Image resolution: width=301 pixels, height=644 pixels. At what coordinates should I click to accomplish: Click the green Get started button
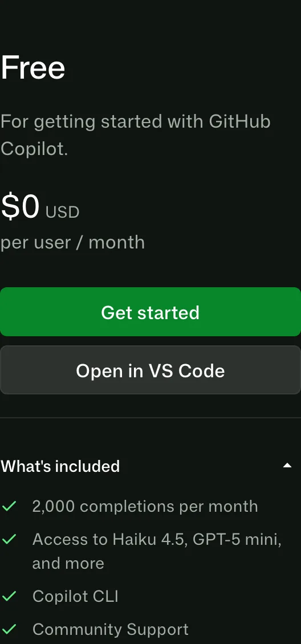tap(150, 312)
